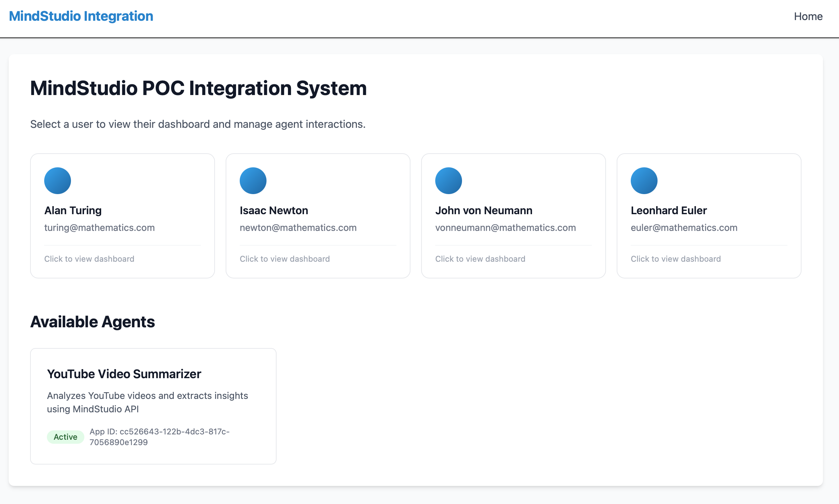The height and width of the screenshot is (504, 839).
Task: Open dashboard via Turing's 'Click to view dashboard'
Action: (x=89, y=259)
